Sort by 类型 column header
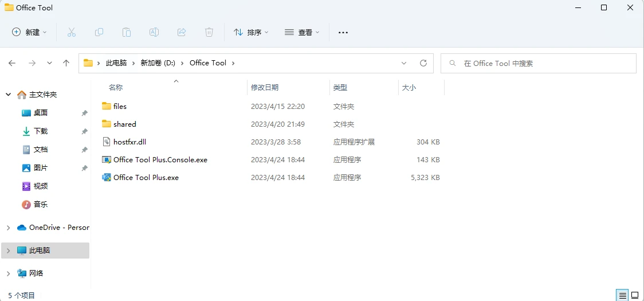 tap(340, 88)
